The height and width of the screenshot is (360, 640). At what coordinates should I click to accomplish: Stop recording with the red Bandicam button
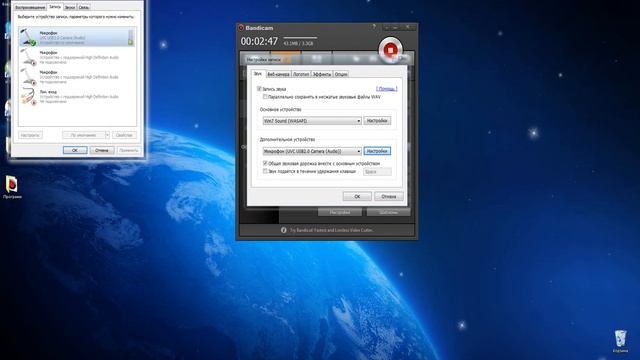(390, 50)
